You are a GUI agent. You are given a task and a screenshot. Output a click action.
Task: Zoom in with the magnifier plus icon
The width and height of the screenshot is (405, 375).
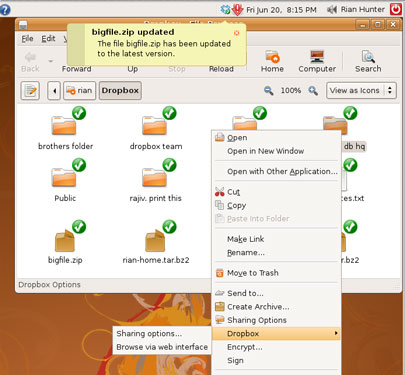pos(313,90)
